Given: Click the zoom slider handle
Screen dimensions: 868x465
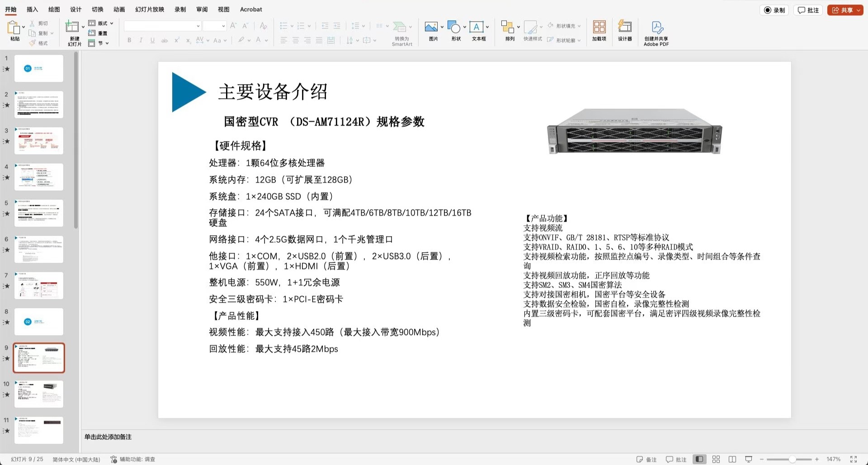Looking at the screenshot, I should point(792,459).
